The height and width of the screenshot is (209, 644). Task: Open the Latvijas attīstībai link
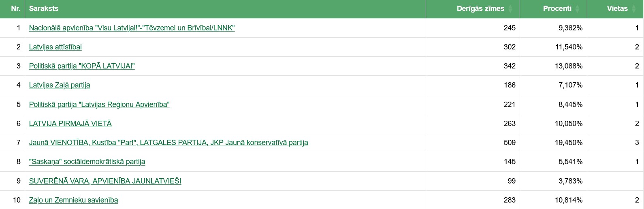(55, 47)
